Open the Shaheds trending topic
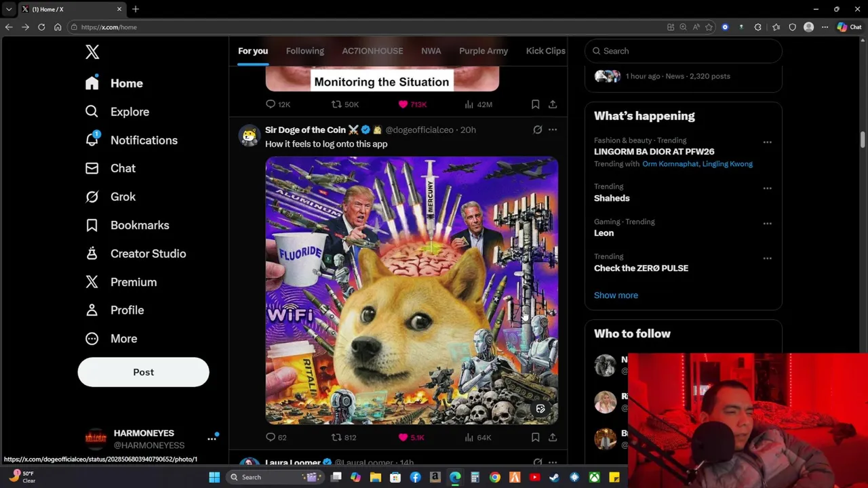 point(612,198)
